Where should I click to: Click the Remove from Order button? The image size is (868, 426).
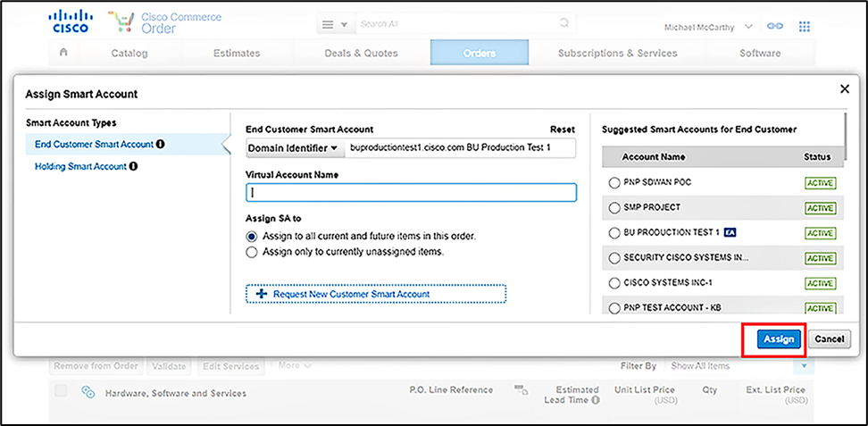(95, 366)
